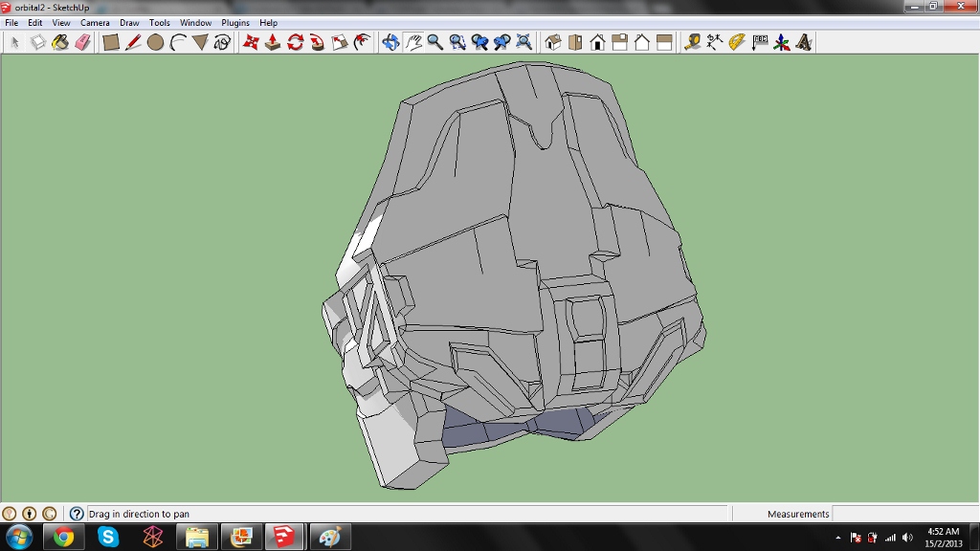This screenshot has width=980, height=551.
Task: Switch to Top standard view
Action: tap(575, 42)
